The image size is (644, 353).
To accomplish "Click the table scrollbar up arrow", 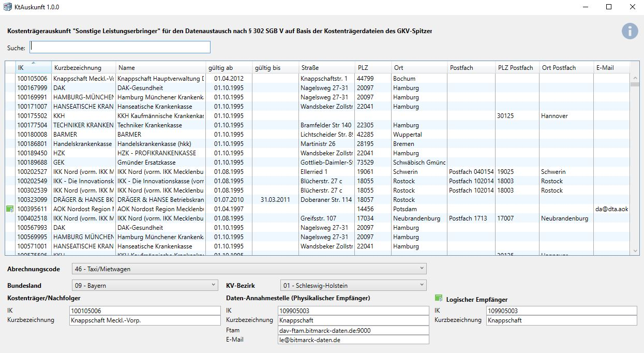I will tap(636, 78).
